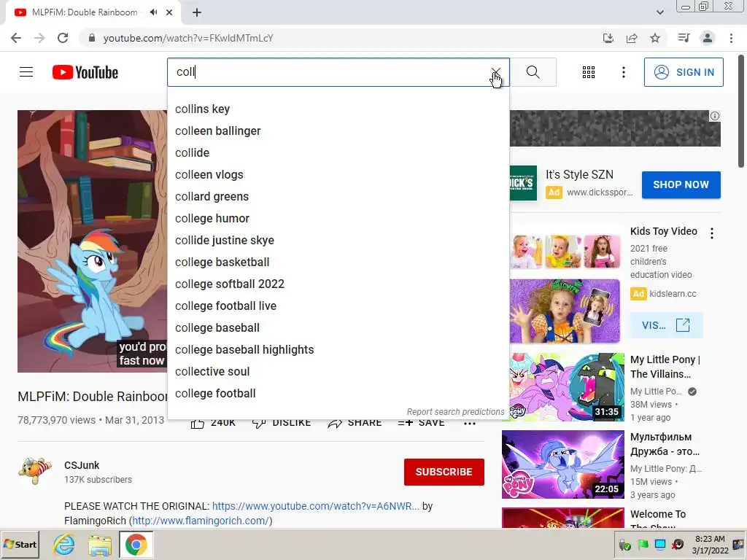Image resolution: width=747 pixels, height=560 pixels.
Task: Go to the YouTube home logo
Action: pos(85,72)
